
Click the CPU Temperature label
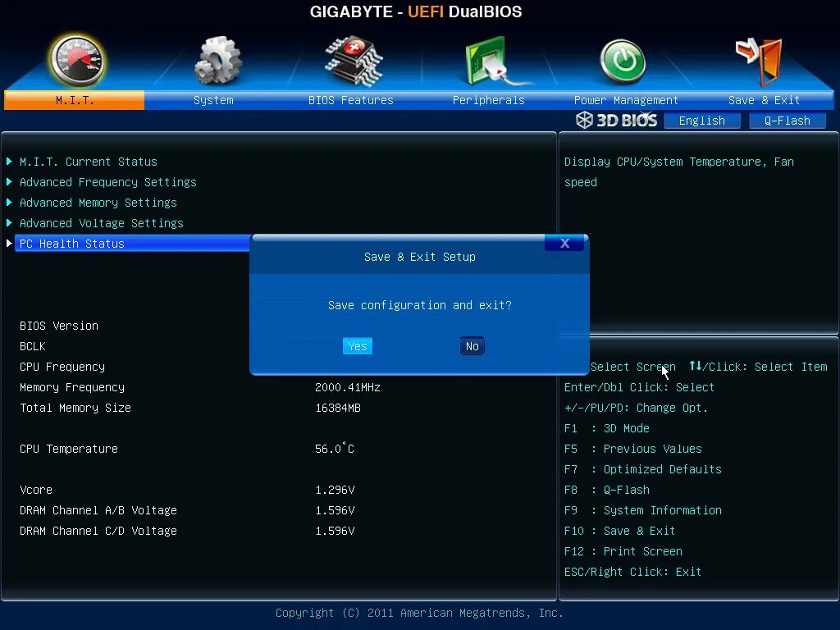(x=69, y=449)
